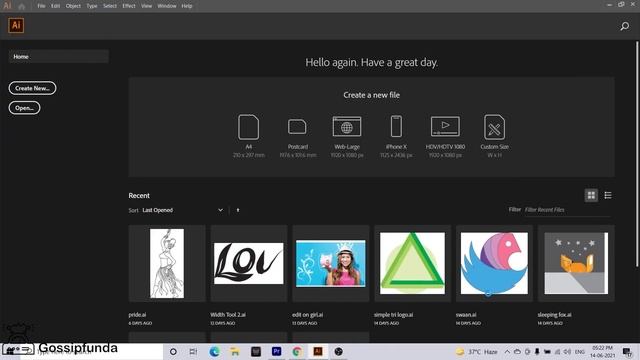Choose the Postcard preset icon

coord(297,127)
